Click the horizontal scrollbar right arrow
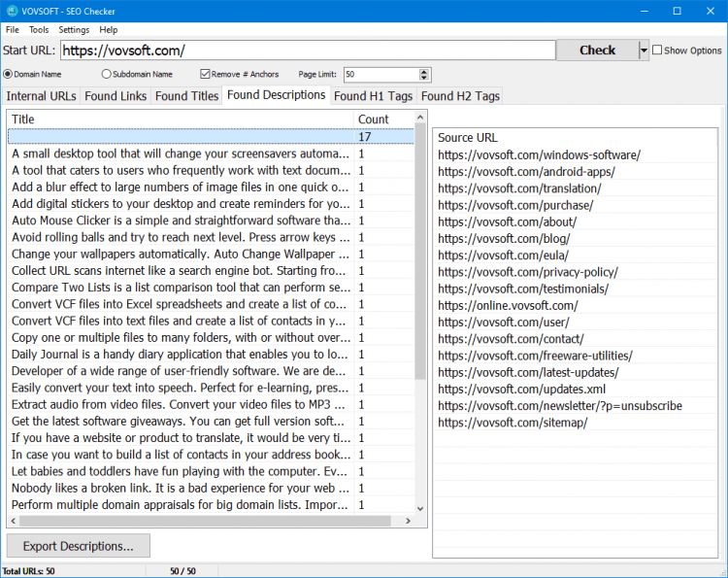The height and width of the screenshot is (578, 728). [x=408, y=521]
